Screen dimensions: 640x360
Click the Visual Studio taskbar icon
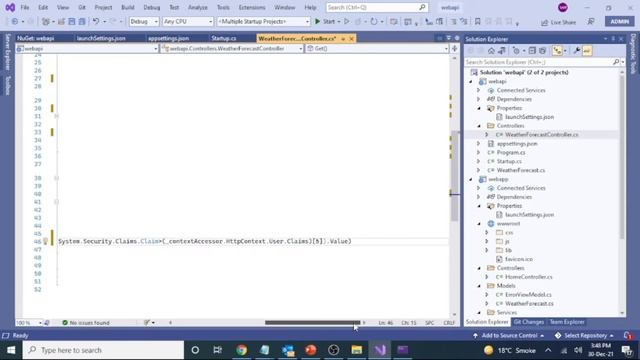(380, 350)
